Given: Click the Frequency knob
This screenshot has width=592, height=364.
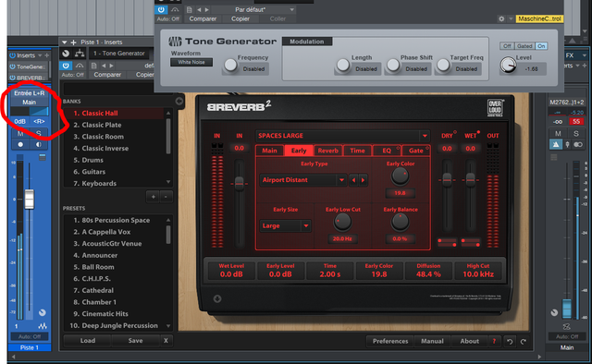Looking at the screenshot, I should pos(230,66).
